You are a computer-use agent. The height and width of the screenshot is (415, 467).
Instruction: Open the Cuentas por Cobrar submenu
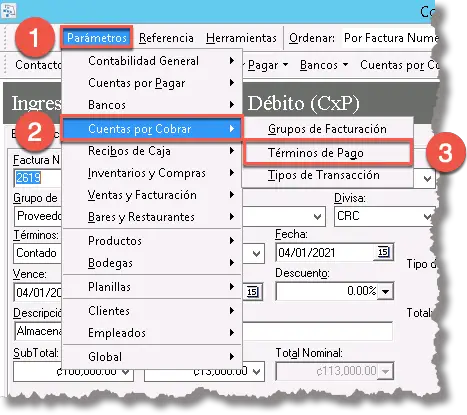[x=152, y=129]
